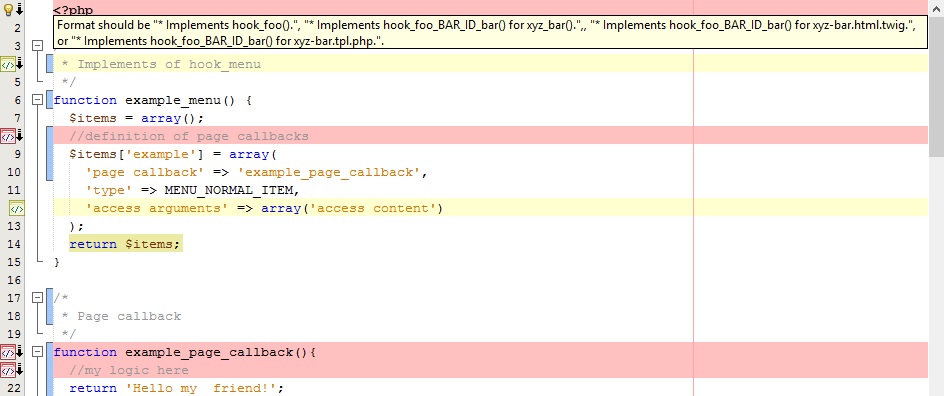Screen dimensions: 944x396
Task: Click line number 11 in gutter
Action: pos(14,190)
